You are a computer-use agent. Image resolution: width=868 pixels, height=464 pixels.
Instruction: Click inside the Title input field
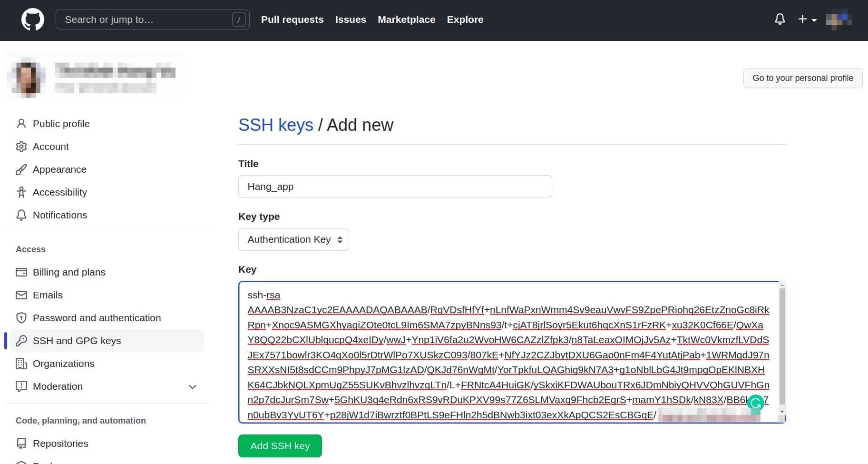pyautogui.click(x=395, y=187)
